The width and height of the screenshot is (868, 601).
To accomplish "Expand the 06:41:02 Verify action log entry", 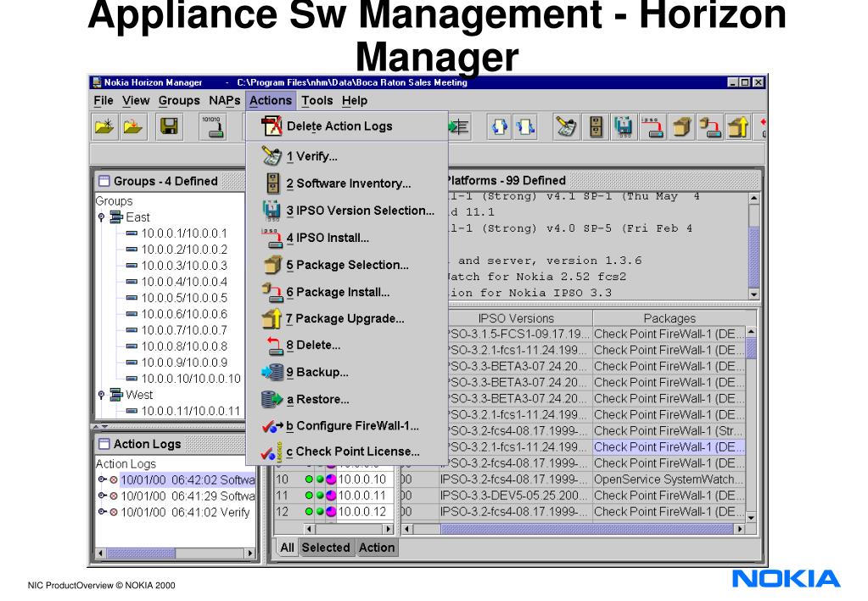I will click(102, 512).
